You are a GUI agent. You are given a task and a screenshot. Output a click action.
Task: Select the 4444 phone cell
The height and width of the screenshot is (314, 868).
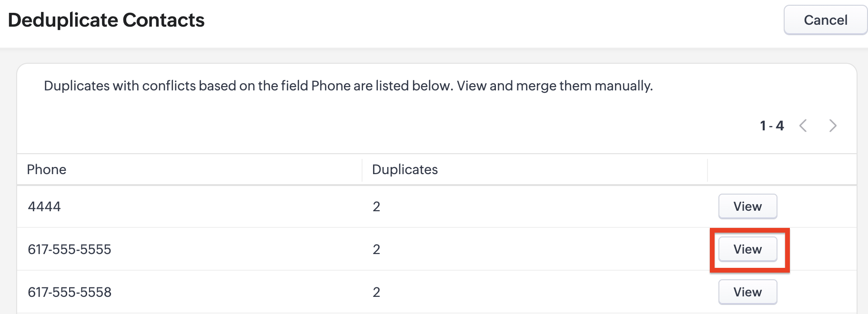[44, 206]
